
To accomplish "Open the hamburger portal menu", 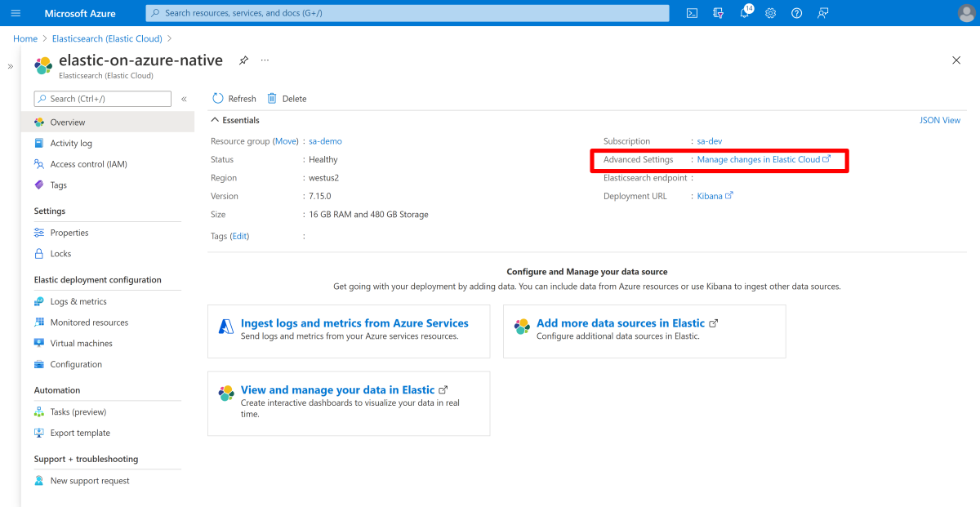I will pos(16,13).
